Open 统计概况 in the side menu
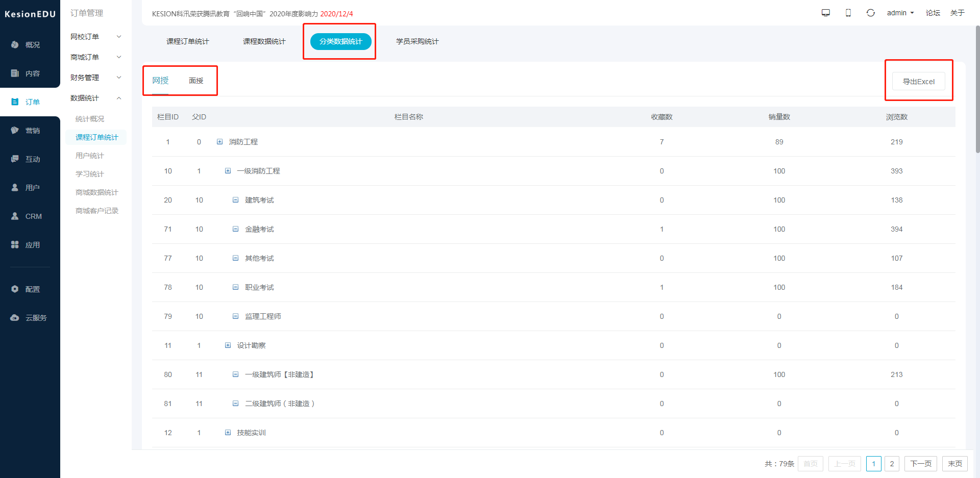Image resolution: width=980 pixels, height=478 pixels. click(90, 119)
